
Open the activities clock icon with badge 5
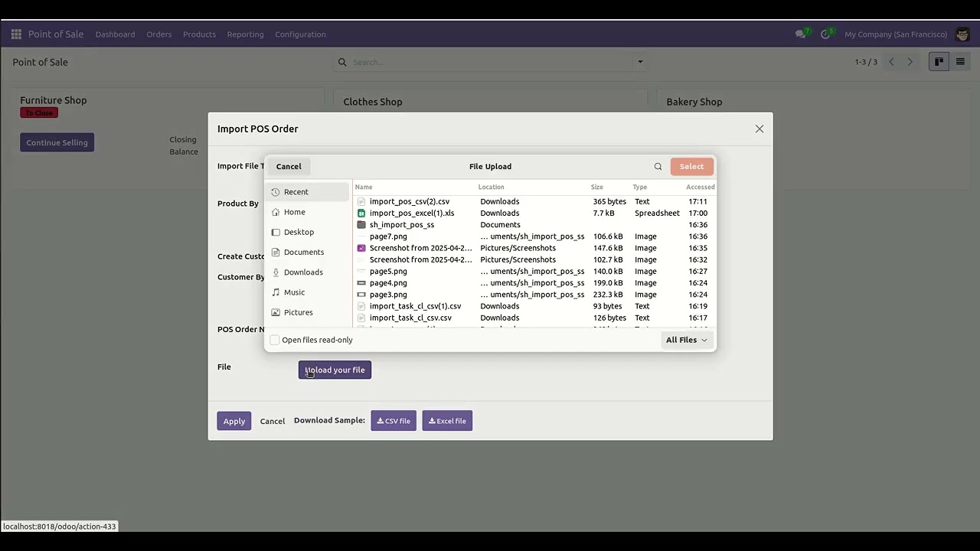(x=826, y=34)
